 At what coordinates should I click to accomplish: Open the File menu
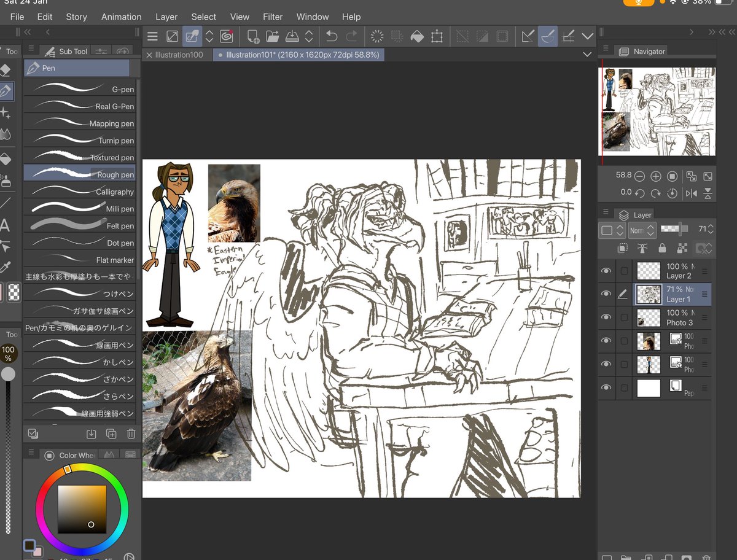17,17
